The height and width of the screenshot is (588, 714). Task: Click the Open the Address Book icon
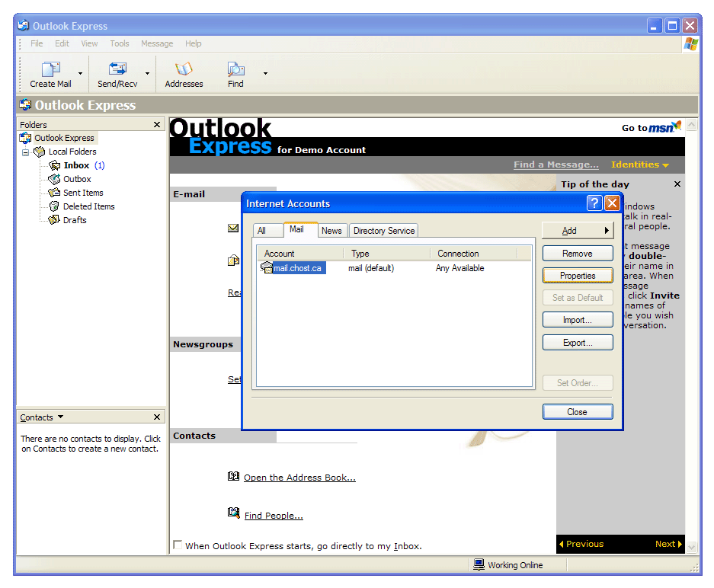pyautogui.click(x=233, y=477)
